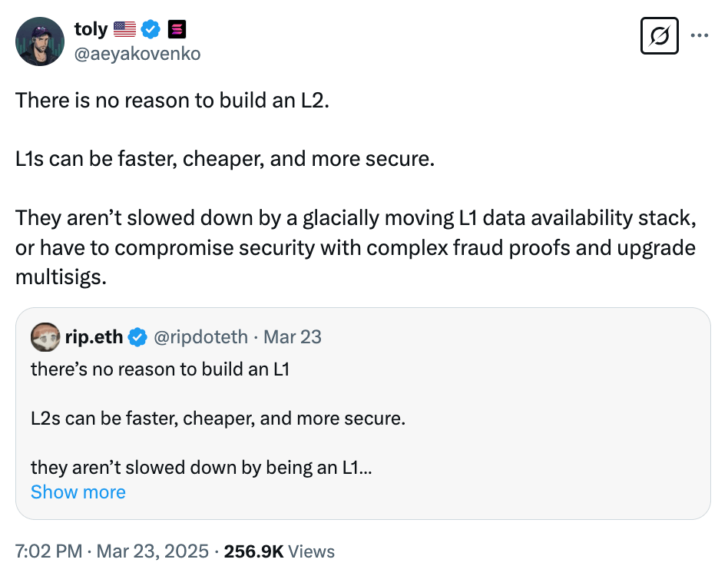Click the "Mar 23" date on quoted post

point(293,337)
